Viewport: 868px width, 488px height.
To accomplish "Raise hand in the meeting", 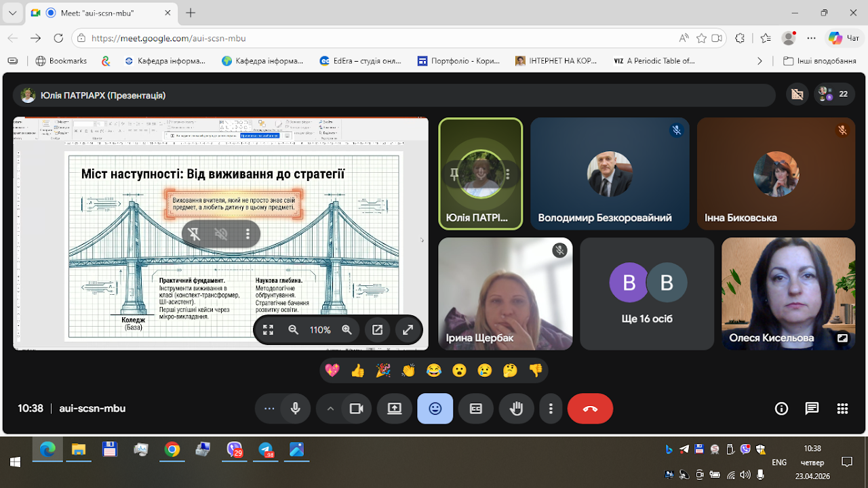I will click(517, 409).
